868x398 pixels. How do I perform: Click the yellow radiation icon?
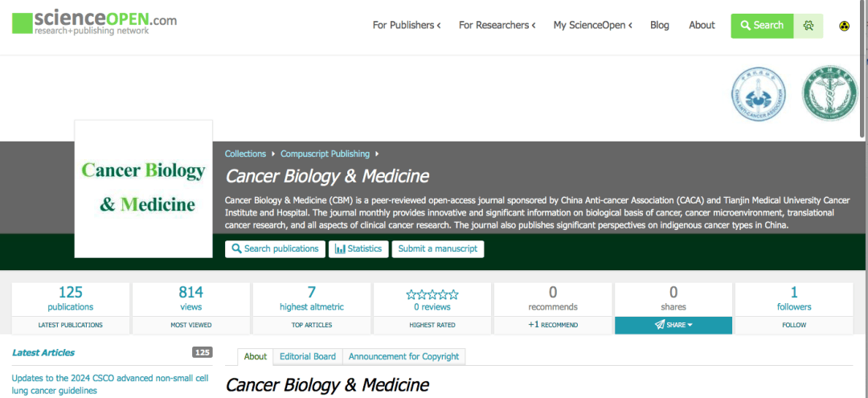click(844, 26)
